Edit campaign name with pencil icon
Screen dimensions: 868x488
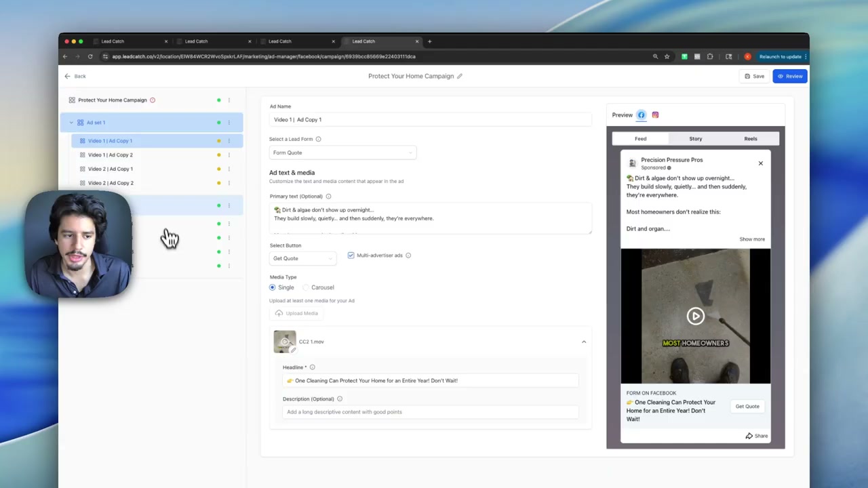tap(460, 76)
